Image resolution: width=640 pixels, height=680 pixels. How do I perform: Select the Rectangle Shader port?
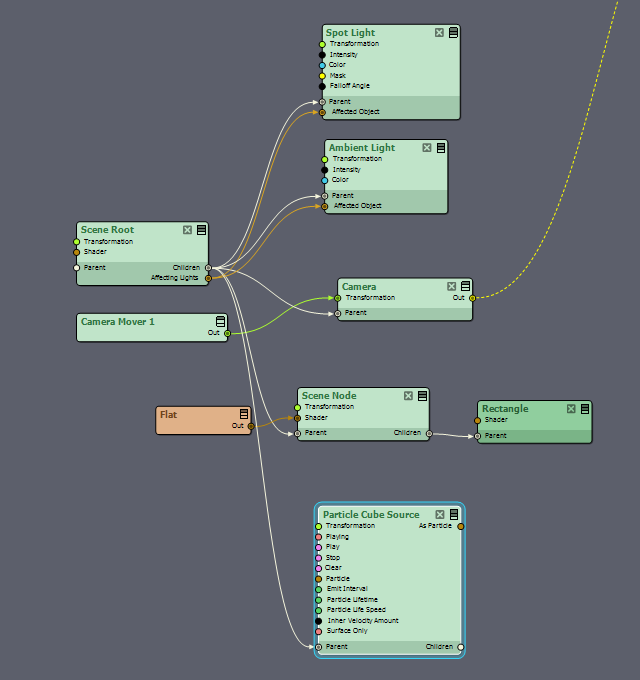click(x=477, y=421)
